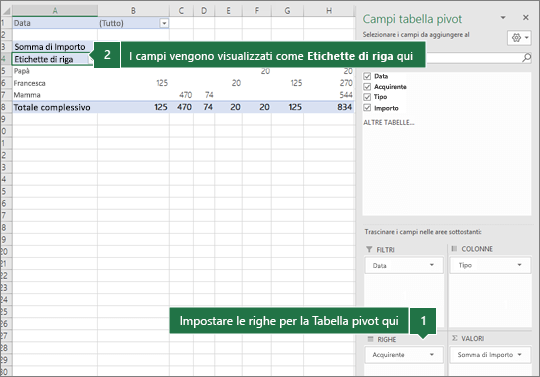Image resolution: width=540 pixels, height=377 pixels.
Task: Select the value 470 in the Mamma row
Action: [x=185, y=95]
